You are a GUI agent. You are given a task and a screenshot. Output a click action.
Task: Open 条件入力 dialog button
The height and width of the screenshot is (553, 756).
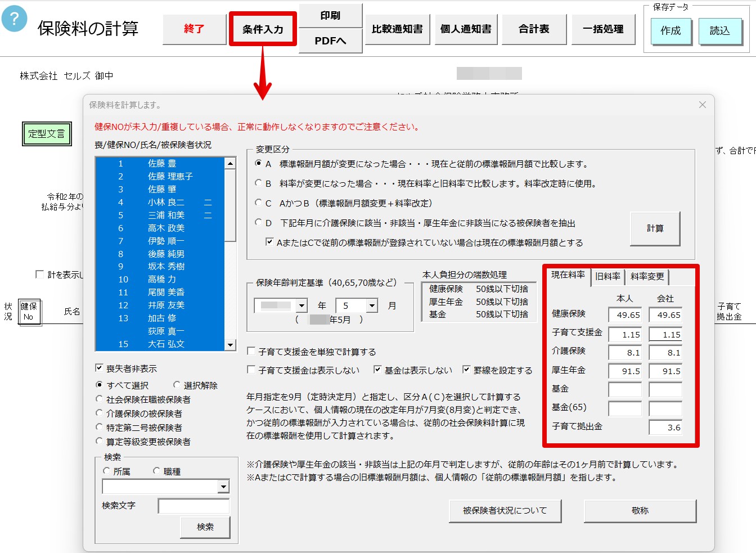[263, 29]
